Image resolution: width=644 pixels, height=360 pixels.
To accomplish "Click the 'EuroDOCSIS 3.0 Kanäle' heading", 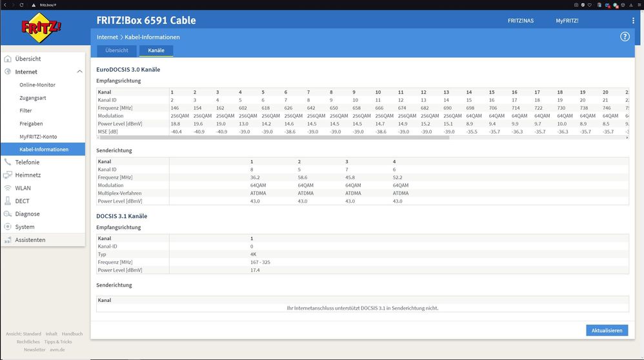I will click(x=128, y=70).
